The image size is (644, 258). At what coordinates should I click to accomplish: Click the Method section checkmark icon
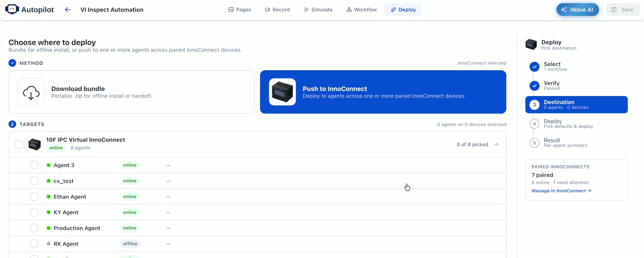point(12,63)
